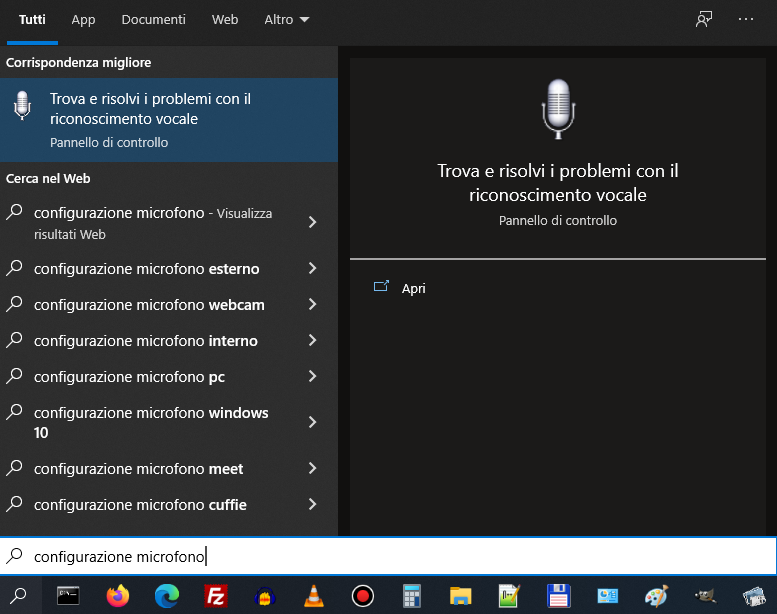777x614 pixels.
Task: Click the large microphone icon in the preview pane
Action: point(558,109)
